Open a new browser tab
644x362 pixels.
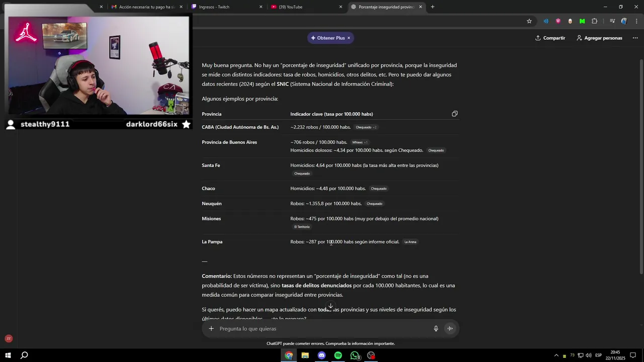point(432,7)
